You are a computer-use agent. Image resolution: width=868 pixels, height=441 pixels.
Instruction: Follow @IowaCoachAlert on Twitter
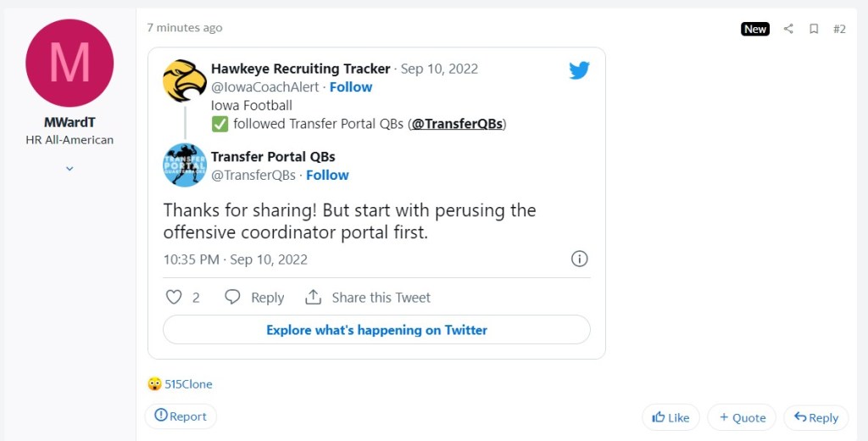click(351, 87)
